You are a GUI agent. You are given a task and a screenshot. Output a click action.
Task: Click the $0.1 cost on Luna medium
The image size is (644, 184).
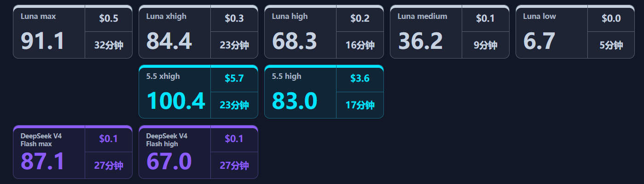486,18
